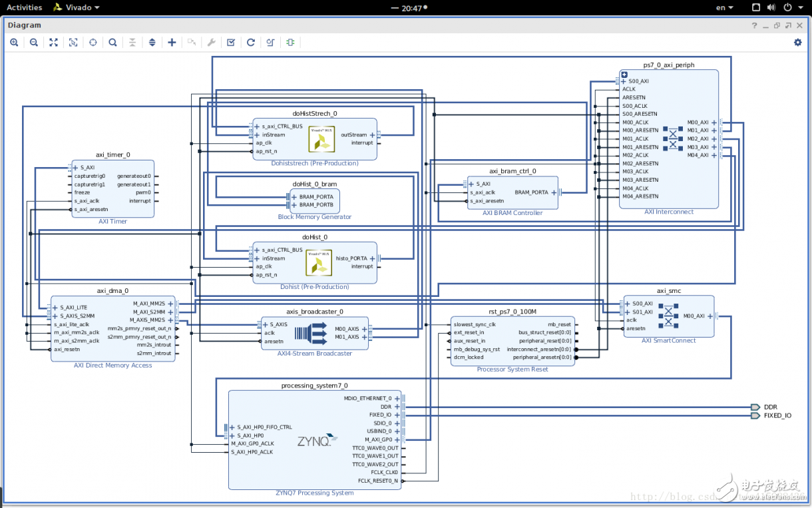Screen dimensions: 812x508
Task: Select the Diagram tab title
Action: tap(24, 25)
